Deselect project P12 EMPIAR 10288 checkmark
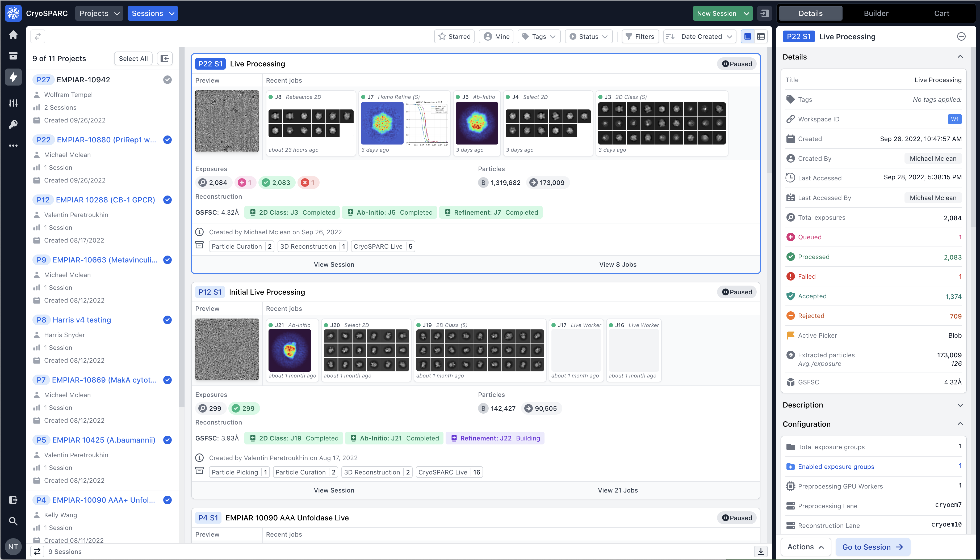980x560 pixels. coord(167,200)
